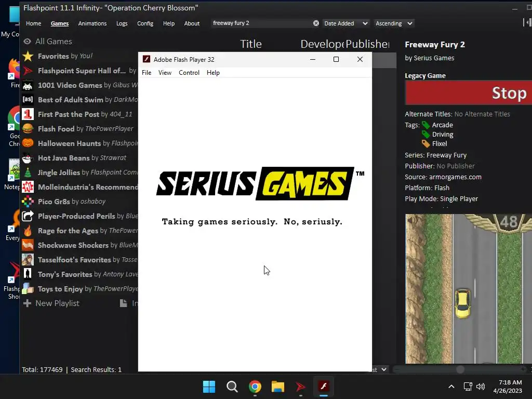Click the Series: Freeway Fury value

[446, 155]
